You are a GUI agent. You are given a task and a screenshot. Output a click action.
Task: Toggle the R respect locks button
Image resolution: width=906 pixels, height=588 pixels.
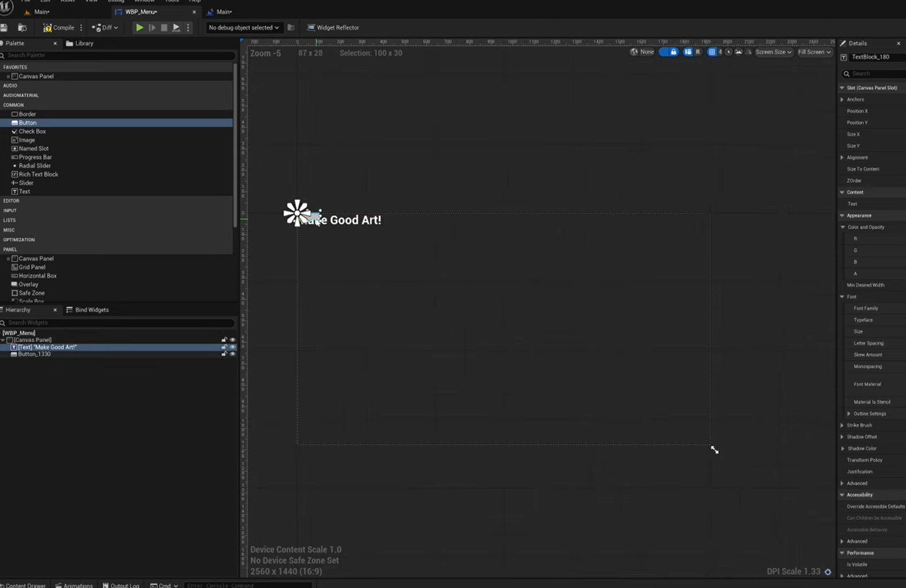pyautogui.click(x=698, y=52)
